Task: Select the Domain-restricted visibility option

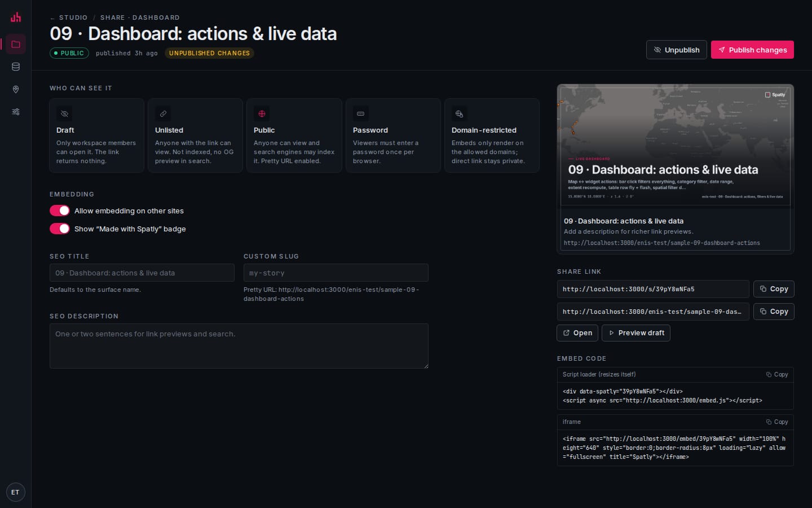Action: point(492,135)
